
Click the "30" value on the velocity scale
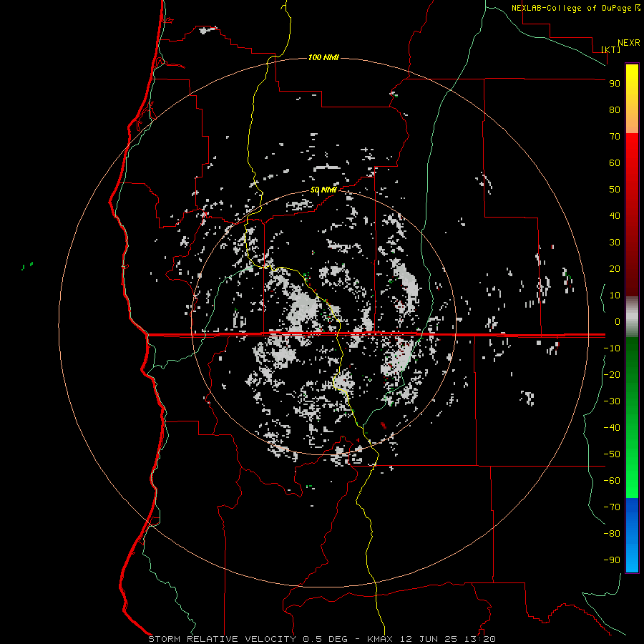tap(615, 243)
